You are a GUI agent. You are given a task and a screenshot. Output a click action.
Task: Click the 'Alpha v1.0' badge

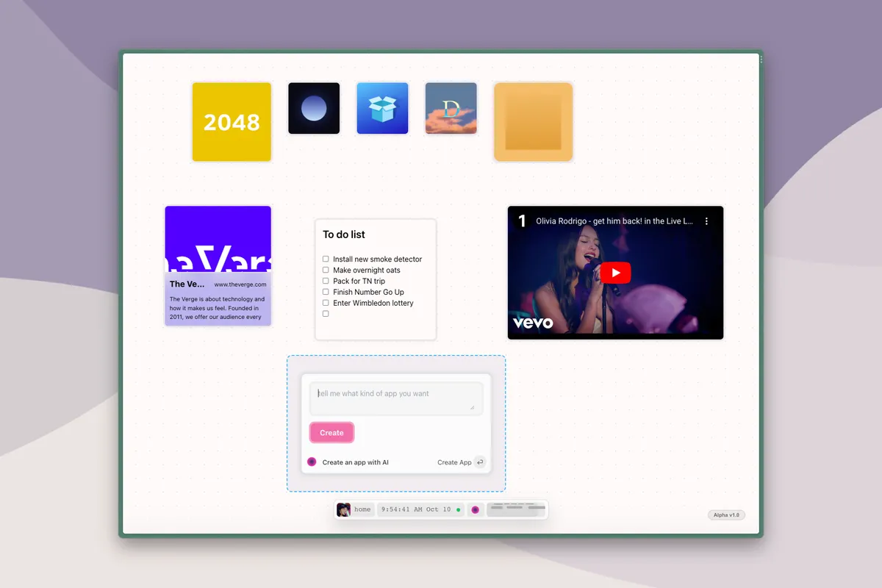click(726, 514)
